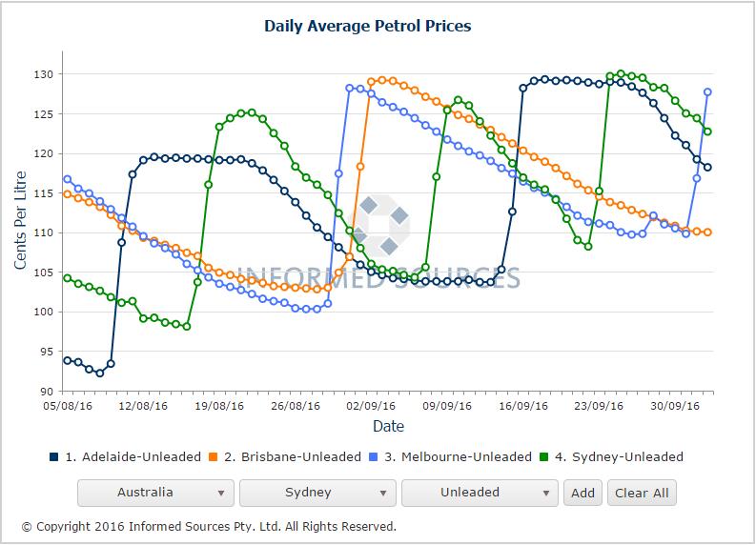Toggle the Melbourne-Unleaded legend entry
This screenshot has height=545, width=756.
(450, 456)
